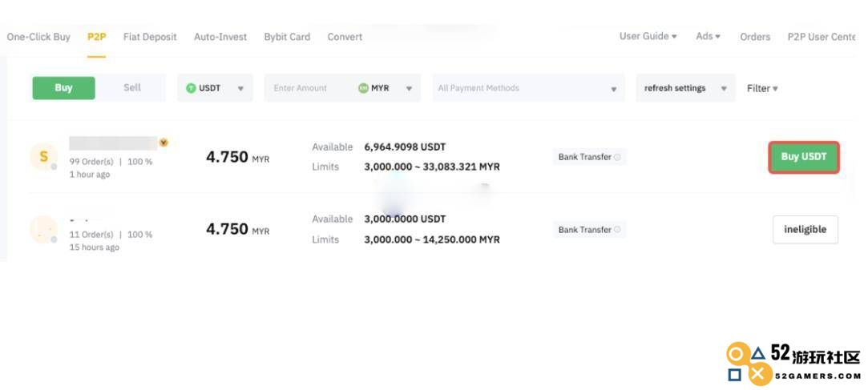Open the Auto-Invest tab
The width and height of the screenshot is (868, 390).
[x=220, y=37]
